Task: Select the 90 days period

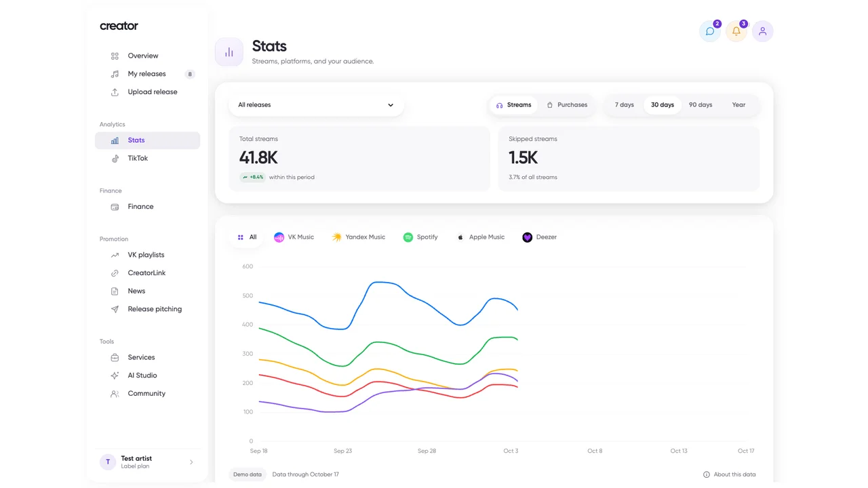Action: click(x=701, y=105)
